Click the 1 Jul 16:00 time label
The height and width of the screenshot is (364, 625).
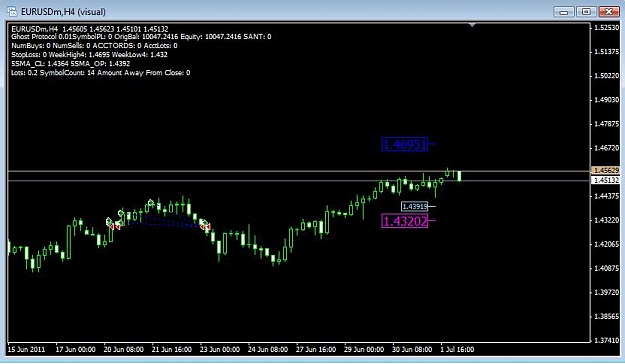457,349
